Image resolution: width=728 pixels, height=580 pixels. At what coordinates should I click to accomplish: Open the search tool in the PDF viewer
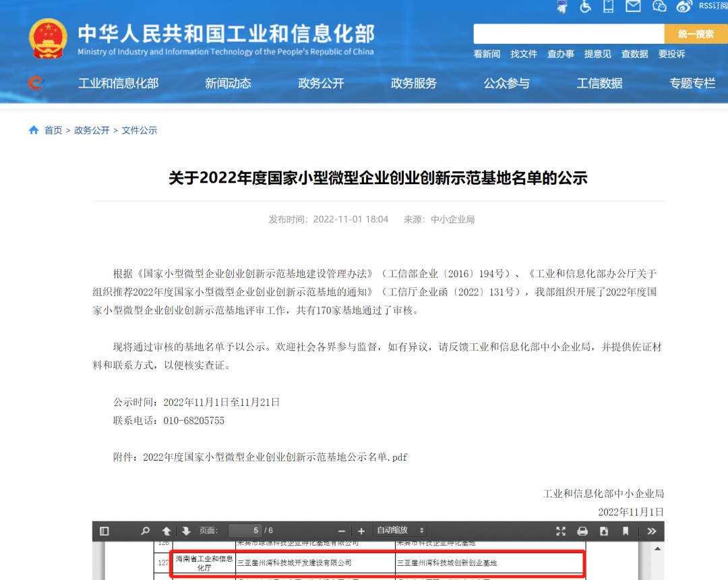(x=145, y=531)
